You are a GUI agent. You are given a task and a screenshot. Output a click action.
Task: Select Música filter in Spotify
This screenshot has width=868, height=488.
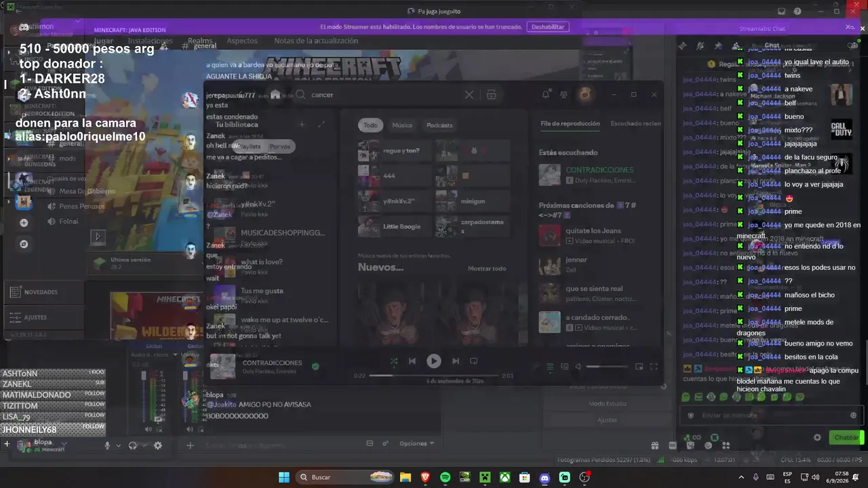(402, 125)
